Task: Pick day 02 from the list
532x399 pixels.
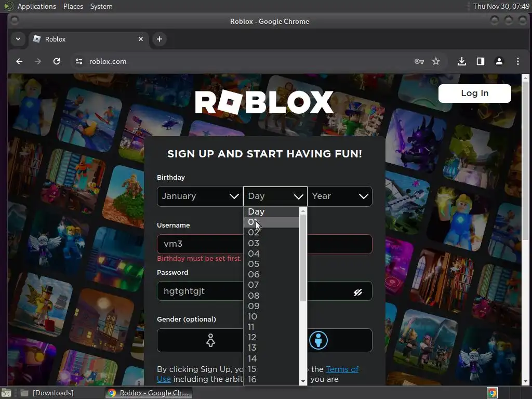Action: click(x=271, y=233)
